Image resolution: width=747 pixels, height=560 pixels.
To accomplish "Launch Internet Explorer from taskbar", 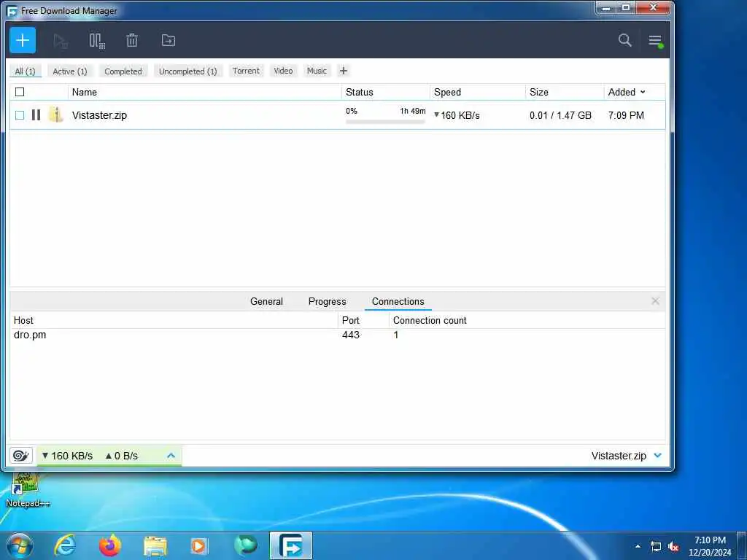I will [65, 545].
